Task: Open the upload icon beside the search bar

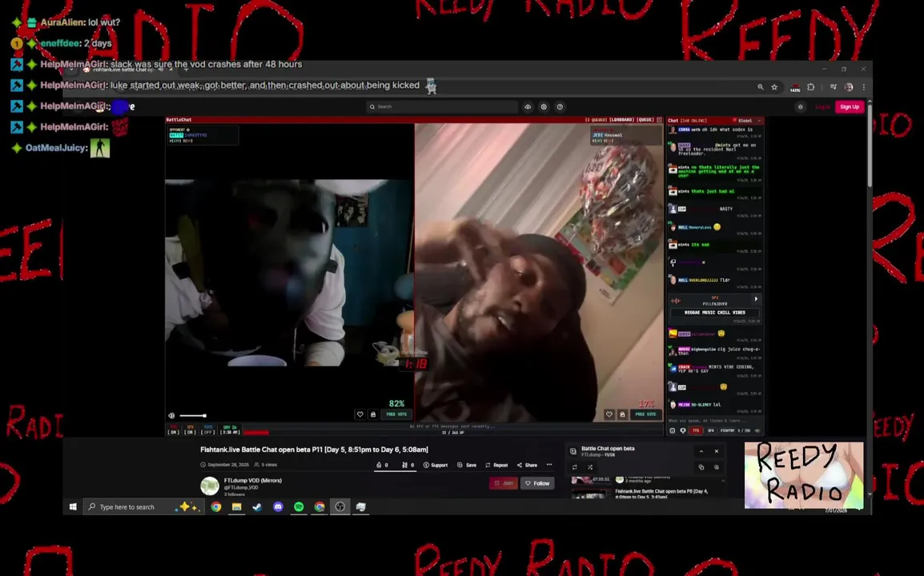Action: tap(528, 106)
